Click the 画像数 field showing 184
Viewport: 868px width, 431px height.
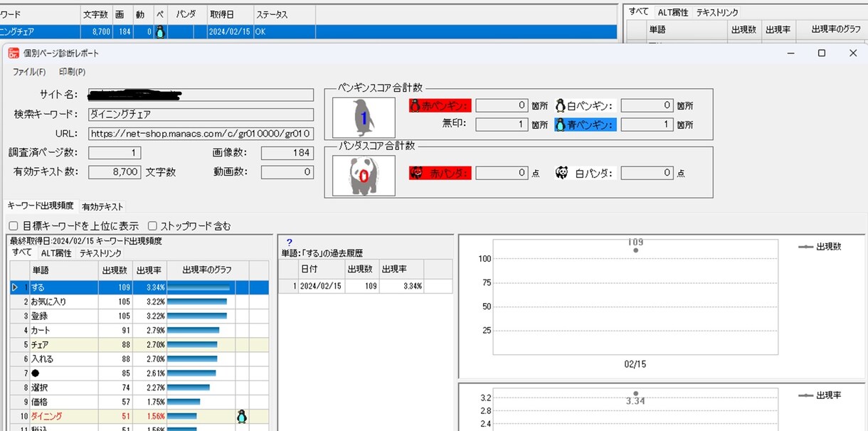(x=287, y=153)
